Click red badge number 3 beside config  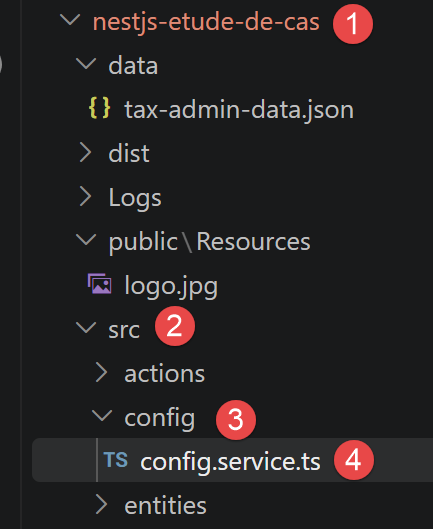(x=236, y=420)
